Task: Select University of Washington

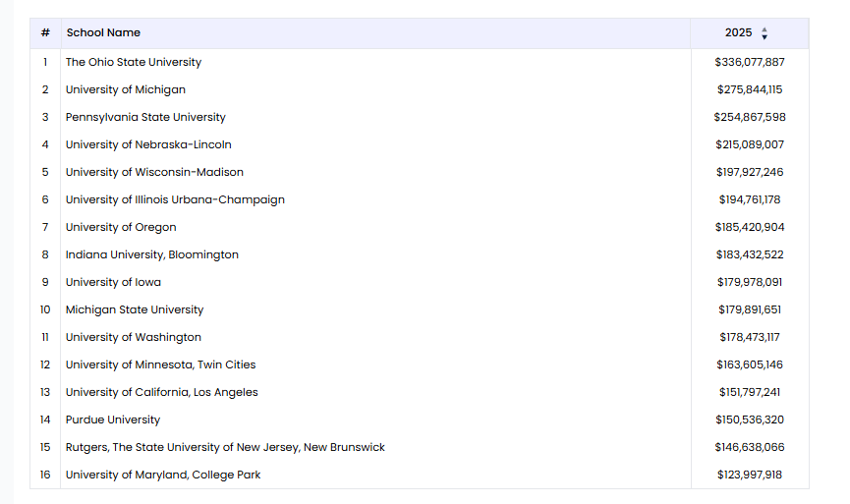Action: point(134,337)
